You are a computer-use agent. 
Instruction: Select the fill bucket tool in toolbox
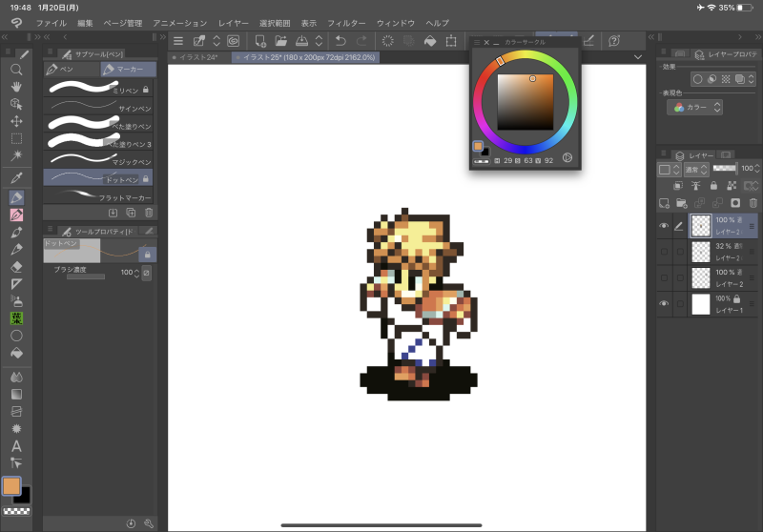point(16,353)
